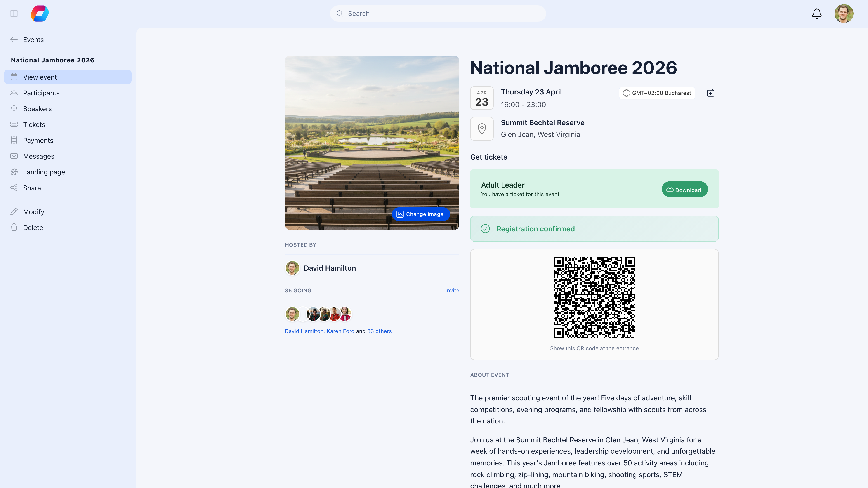Open notifications via the bell icon
The image size is (868, 488).
coord(816,14)
